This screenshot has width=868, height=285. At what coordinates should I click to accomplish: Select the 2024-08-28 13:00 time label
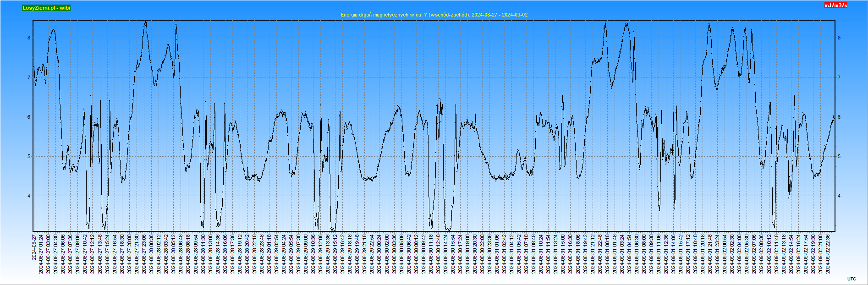coord(210,254)
